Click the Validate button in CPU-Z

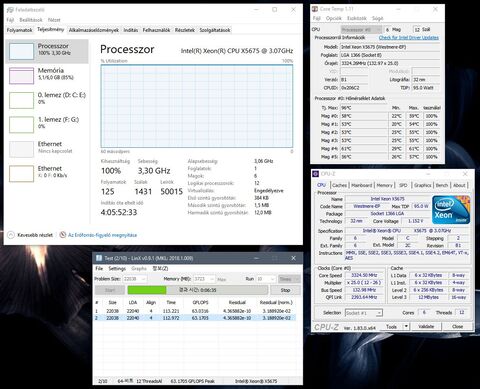[x=426, y=327]
